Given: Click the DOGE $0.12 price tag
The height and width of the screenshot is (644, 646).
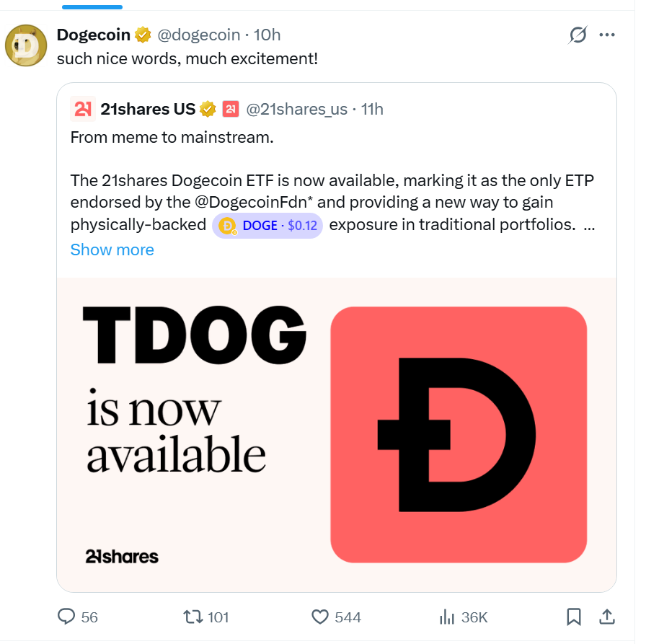Looking at the screenshot, I should click(267, 225).
